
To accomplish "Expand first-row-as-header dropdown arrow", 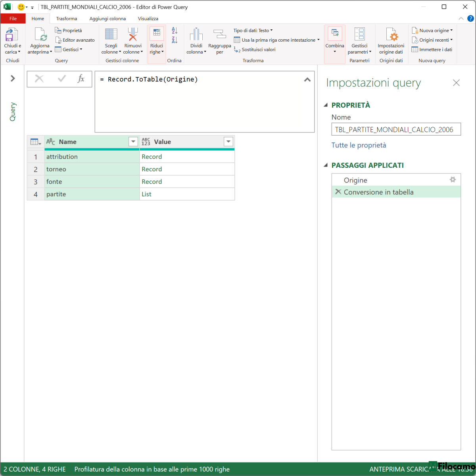I will (318, 40).
